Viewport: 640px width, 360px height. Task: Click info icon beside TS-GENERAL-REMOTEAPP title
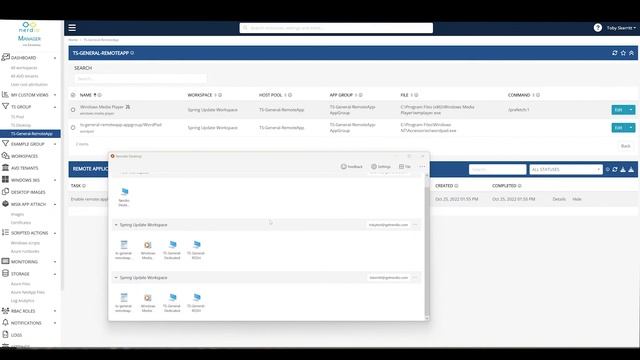132,53
